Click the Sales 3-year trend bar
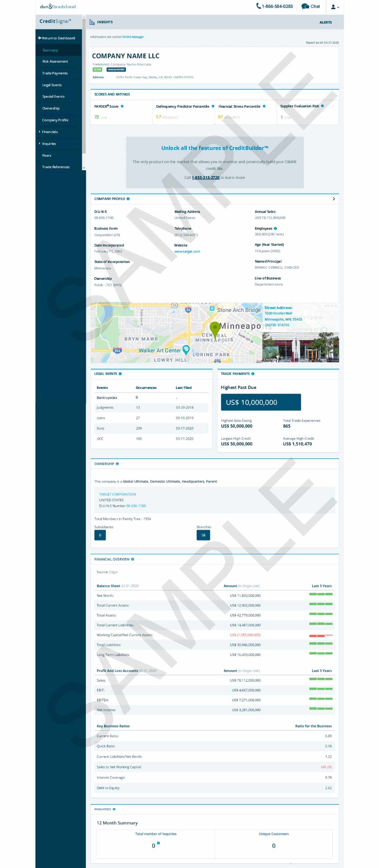379x868 pixels. (321, 679)
